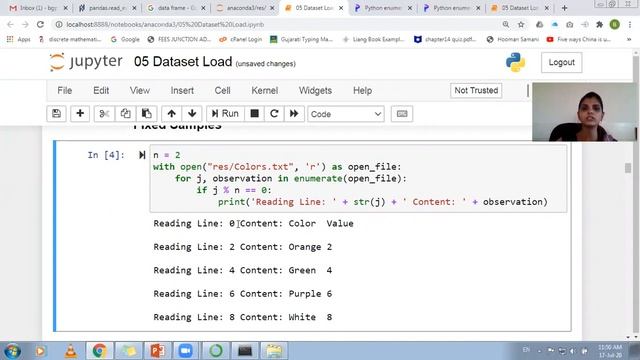This screenshot has width=640, height=360.
Task: Click the localhost address bar
Action: 278,24
